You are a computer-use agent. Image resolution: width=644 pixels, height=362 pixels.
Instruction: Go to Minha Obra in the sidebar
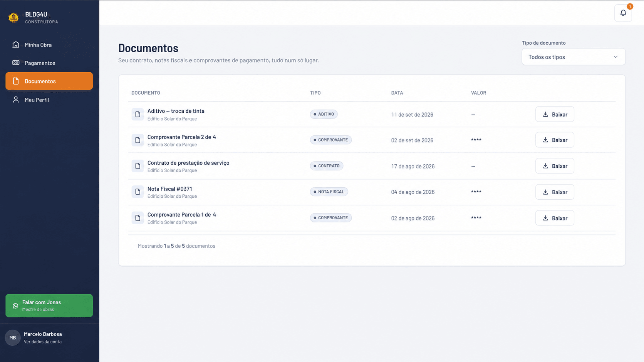[49, 45]
